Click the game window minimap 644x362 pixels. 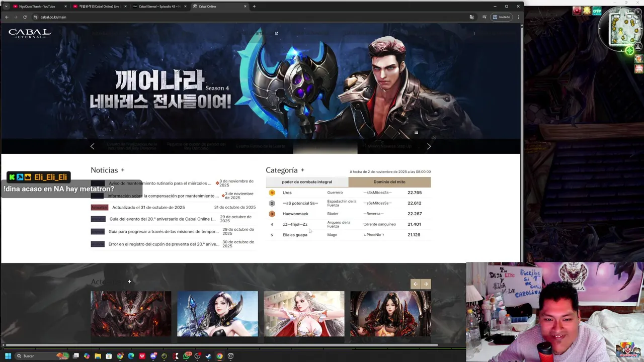[x=621, y=29]
